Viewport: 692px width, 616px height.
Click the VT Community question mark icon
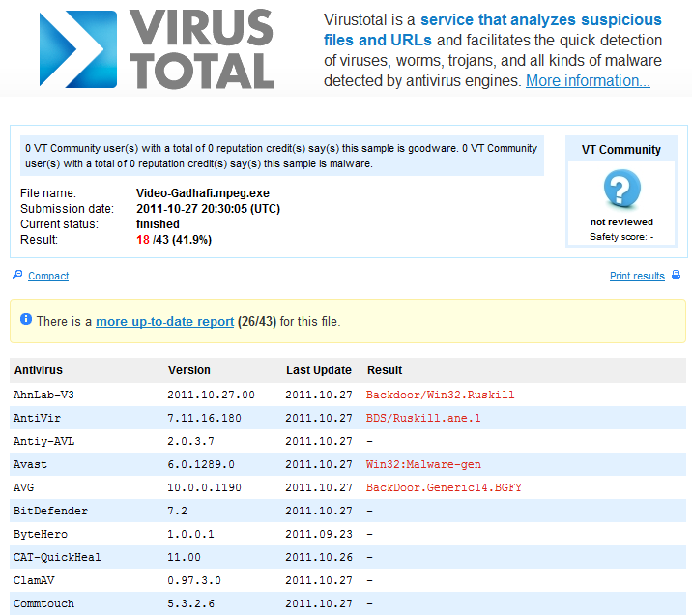coord(621,189)
